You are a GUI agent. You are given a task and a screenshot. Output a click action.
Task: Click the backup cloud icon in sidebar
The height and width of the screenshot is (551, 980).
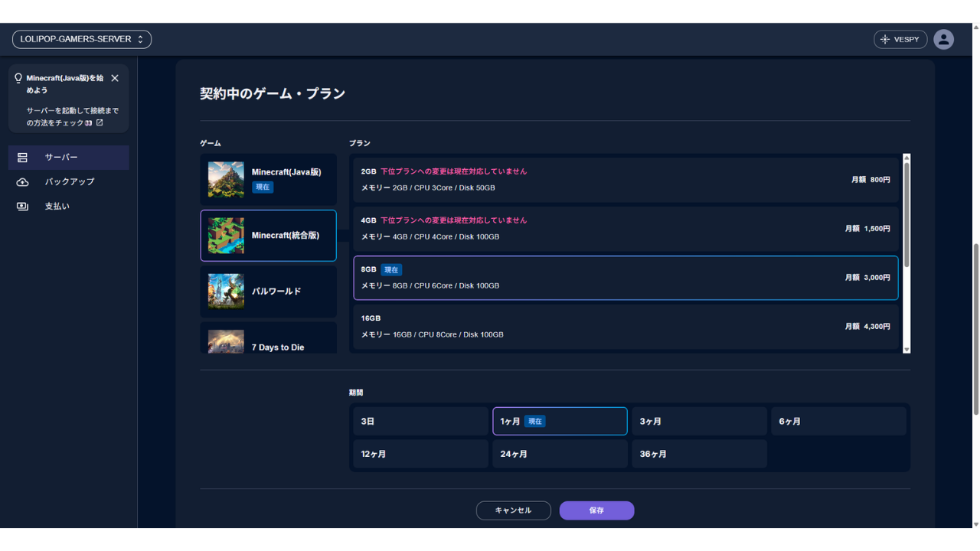coord(22,181)
